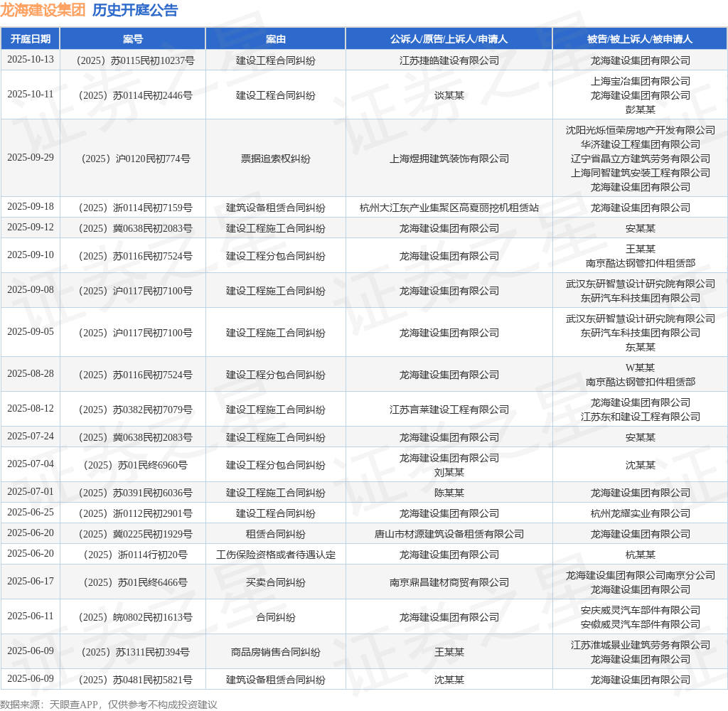Click the 开庭日期 column header
Image resolution: width=728 pixels, height=711 pixels.
point(30,39)
